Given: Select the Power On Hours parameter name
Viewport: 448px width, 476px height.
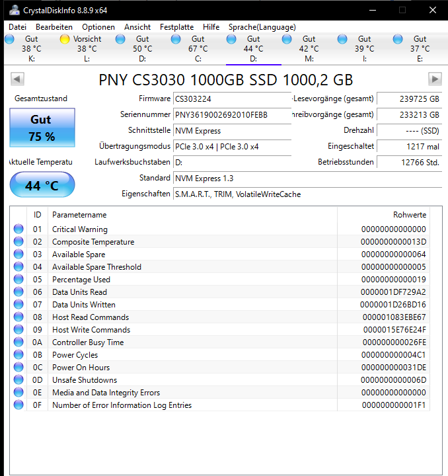Looking at the screenshot, I should tap(81, 368).
